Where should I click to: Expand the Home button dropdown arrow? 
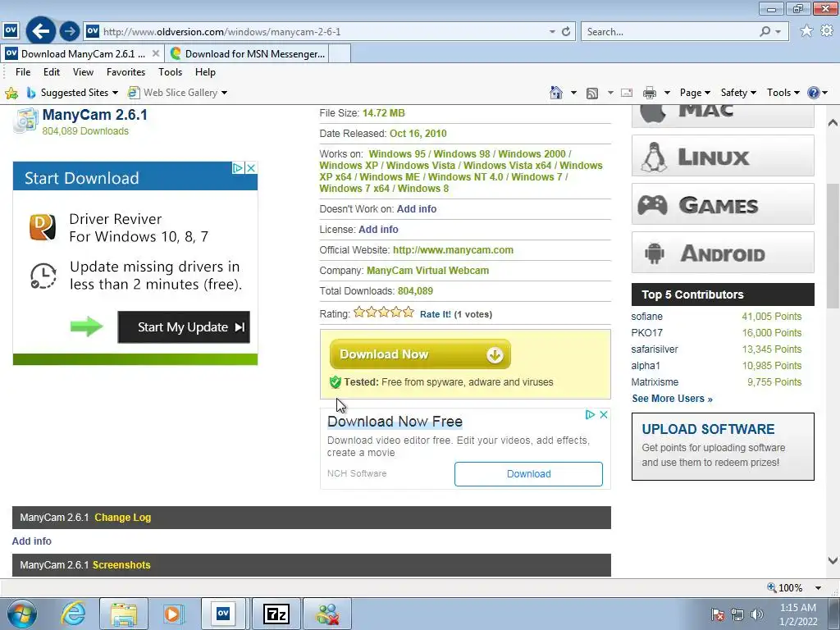573,94
